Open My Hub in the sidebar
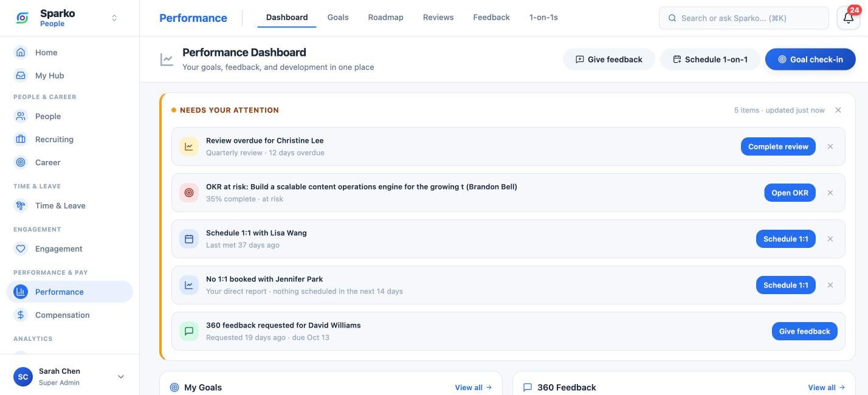 click(69, 75)
